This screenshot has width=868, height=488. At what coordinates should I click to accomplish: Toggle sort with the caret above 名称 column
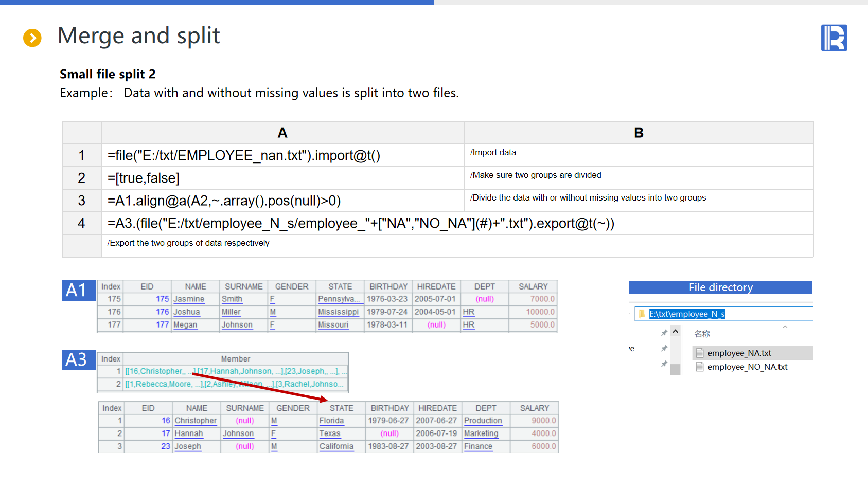point(785,327)
